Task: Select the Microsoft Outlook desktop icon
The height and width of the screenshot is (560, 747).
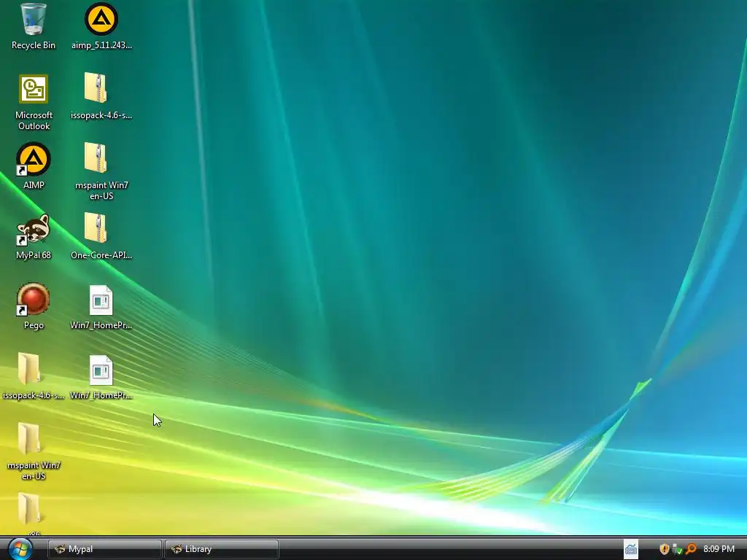Action: point(34,102)
